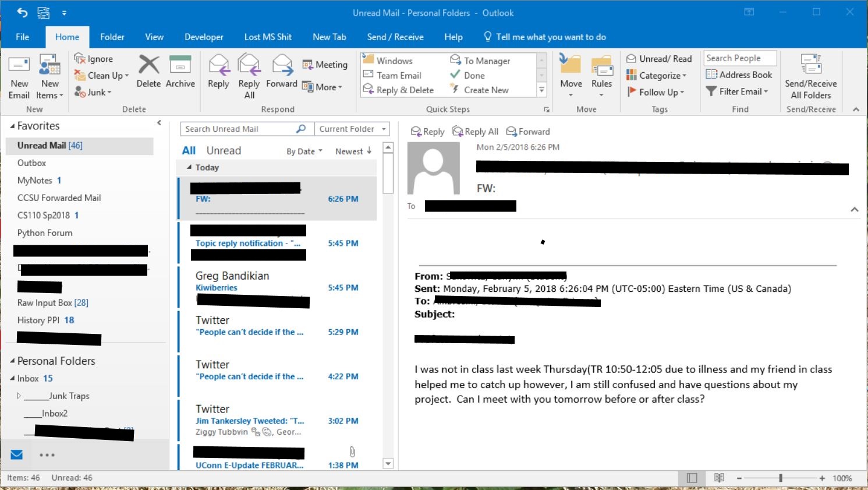Forward the email from the ribbon
The height and width of the screenshot is (490, 868).
point(282,71)
